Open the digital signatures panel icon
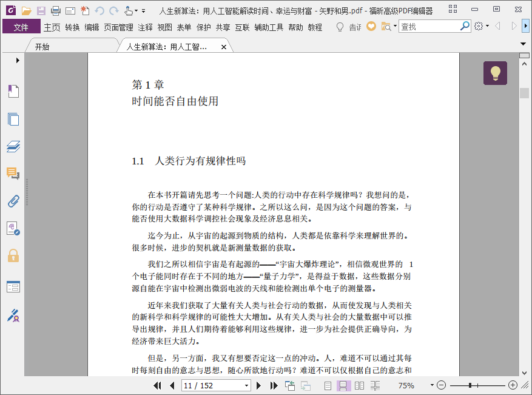532x395 pixels. pos(13,228)
